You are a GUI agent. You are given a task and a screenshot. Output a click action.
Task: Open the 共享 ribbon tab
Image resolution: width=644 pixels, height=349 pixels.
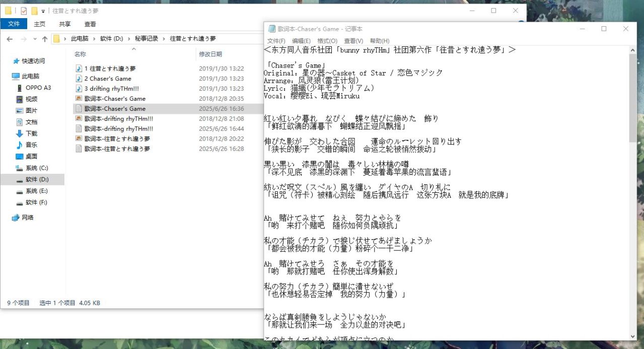click(65, 24)
